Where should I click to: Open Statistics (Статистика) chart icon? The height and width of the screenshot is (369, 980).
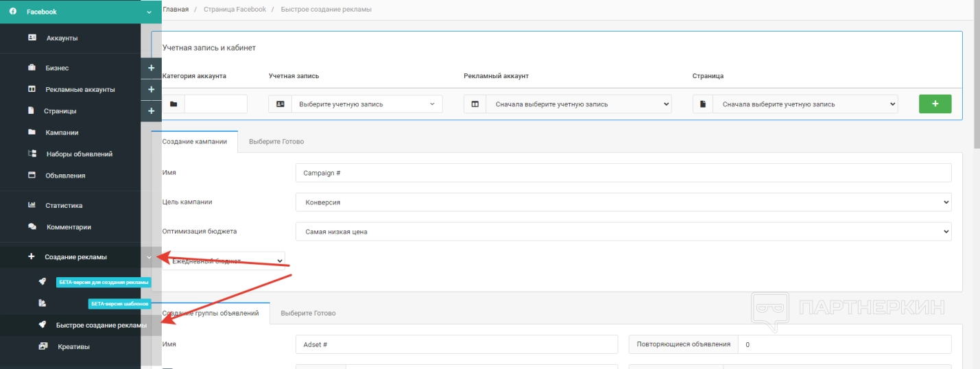(32, 205)
